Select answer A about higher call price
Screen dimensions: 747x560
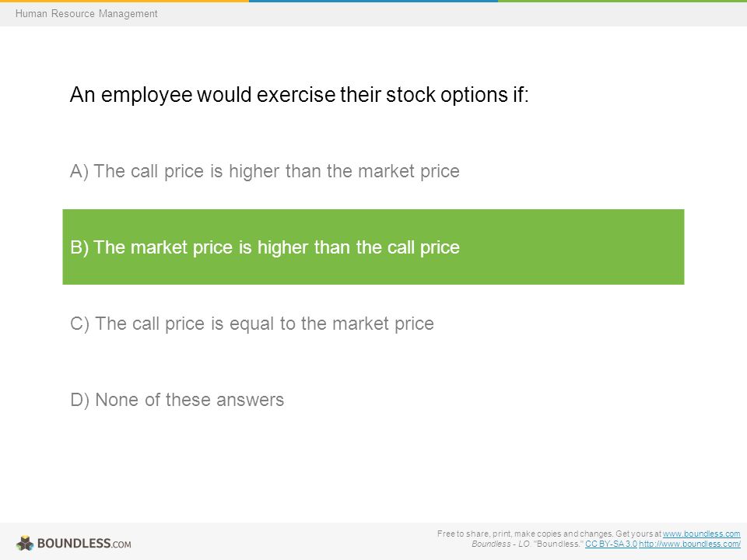coord(265,171)
